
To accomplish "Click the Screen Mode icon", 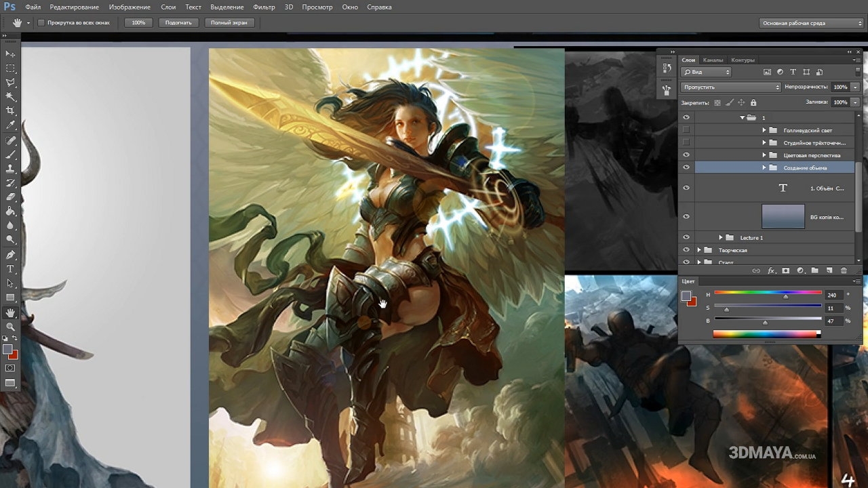I will point(10,384).
